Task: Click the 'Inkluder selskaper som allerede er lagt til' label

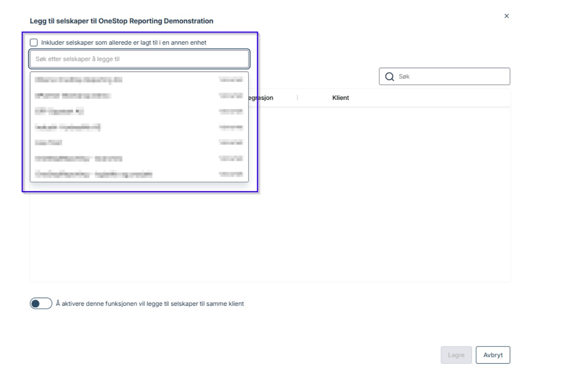Action: (123, 43)
